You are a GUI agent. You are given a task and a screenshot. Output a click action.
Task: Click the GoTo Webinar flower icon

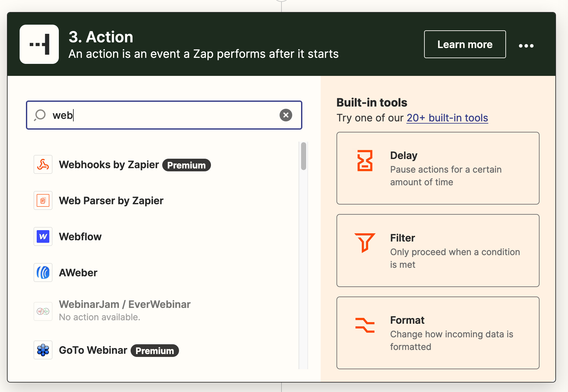(x=43, y=350)
